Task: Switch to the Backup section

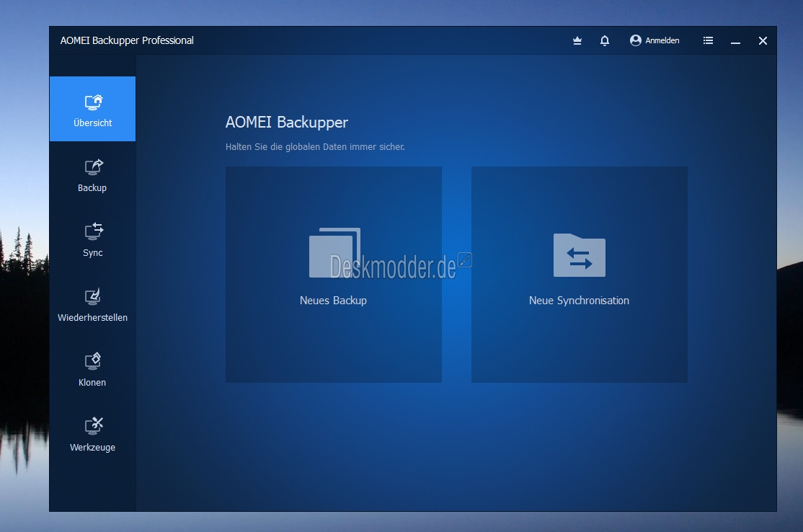Action: [93, 174]
